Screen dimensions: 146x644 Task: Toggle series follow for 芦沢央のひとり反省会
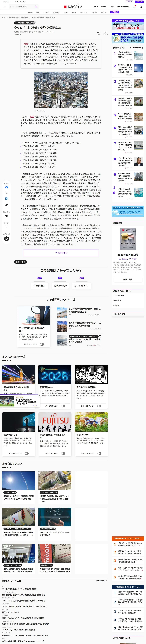[99, 406]
